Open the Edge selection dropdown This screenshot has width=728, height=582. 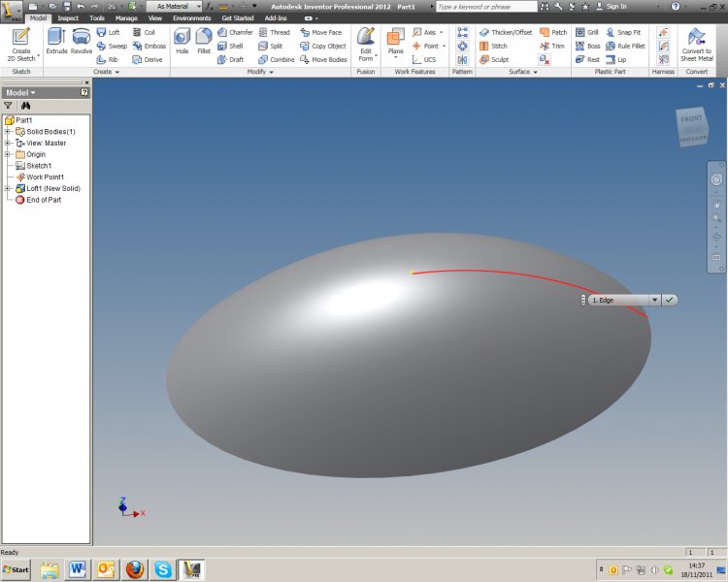click(655, 300)
